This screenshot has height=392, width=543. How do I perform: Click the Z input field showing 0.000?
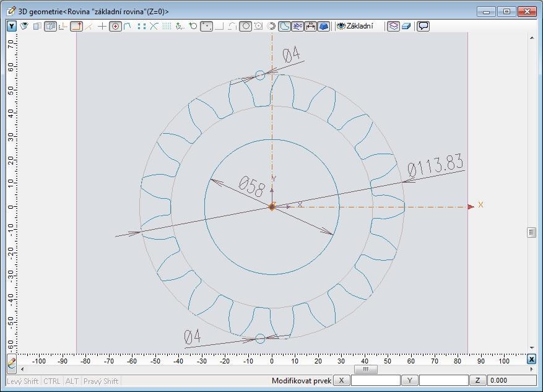(x=511, y=380)
